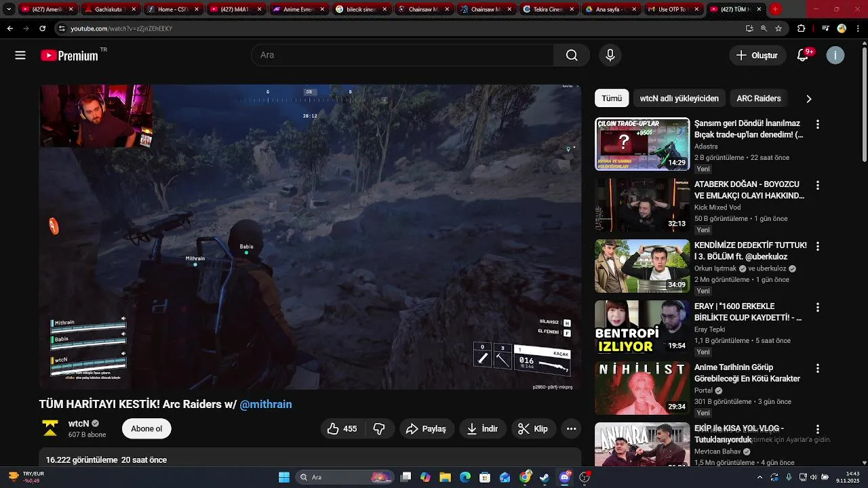Open options menu for Anime Tarihinin video
This screenshot has height=488, width=868.
[x=818, y=369]
